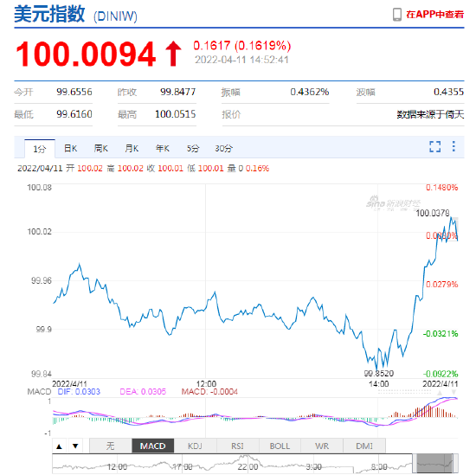Click the 0.1480% percent axis label

point(441,187)
